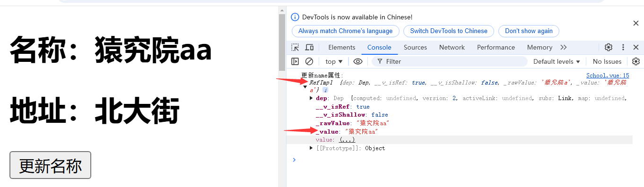Image resolution: width=644 pixels, height=187 pixels.
Task: Show the console sidebar
Action: tap(295, 61)
